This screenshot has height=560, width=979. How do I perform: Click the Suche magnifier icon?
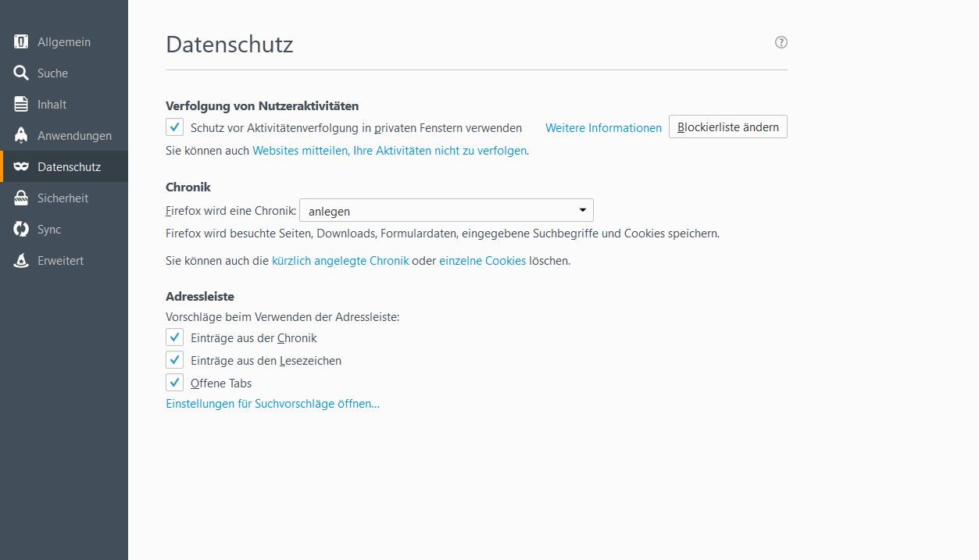click(21, 73)
